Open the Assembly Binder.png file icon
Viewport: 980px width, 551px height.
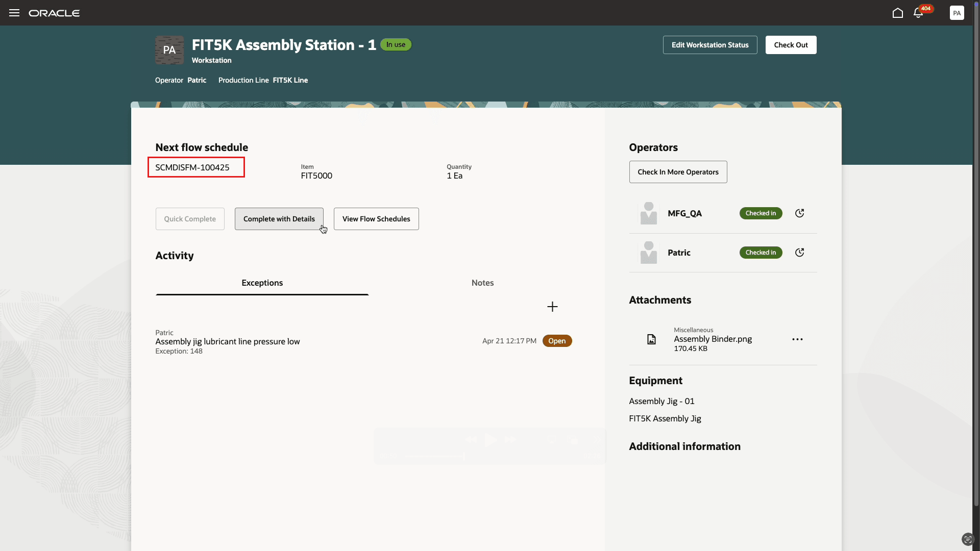[x=651, y=339]
